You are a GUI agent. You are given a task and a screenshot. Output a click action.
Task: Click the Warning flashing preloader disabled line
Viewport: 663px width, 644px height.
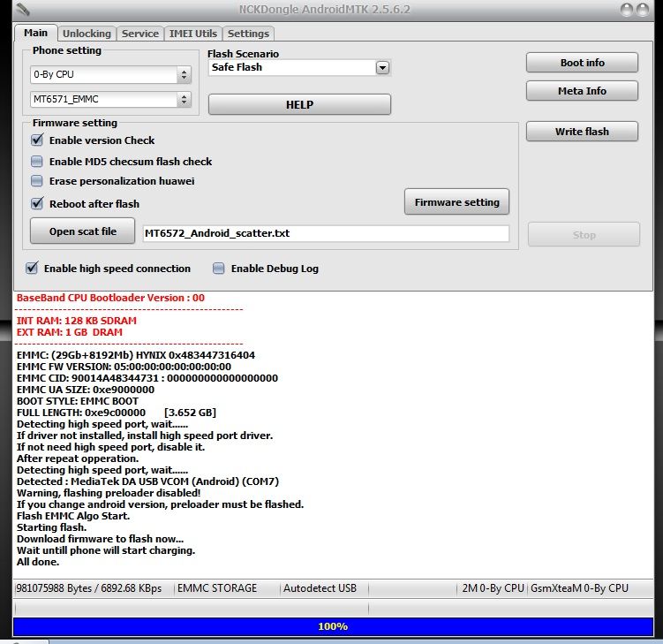tap(109, 493)
